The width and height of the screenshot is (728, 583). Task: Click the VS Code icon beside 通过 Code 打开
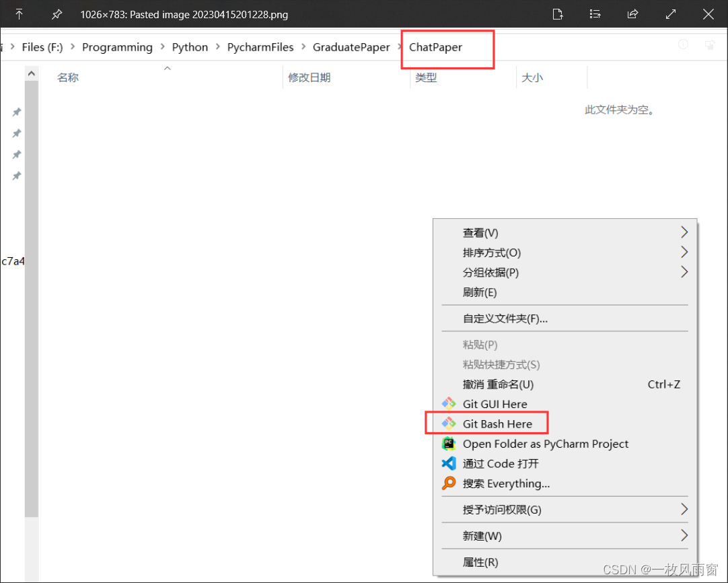pos(448,463)
